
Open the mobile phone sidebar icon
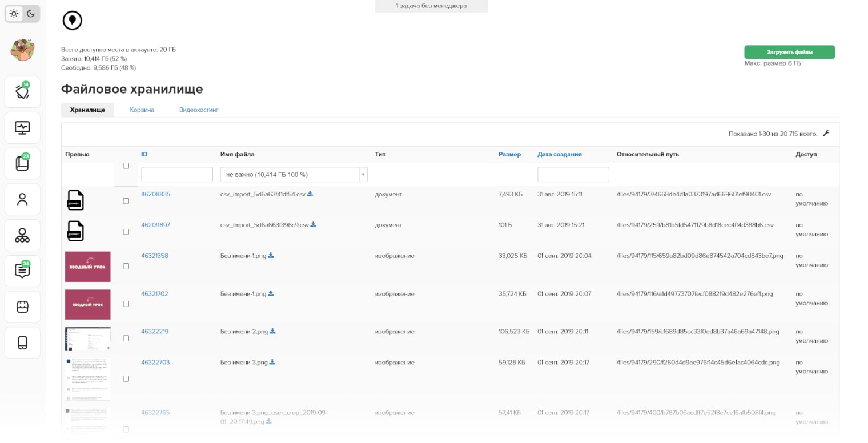click(22, 343)
